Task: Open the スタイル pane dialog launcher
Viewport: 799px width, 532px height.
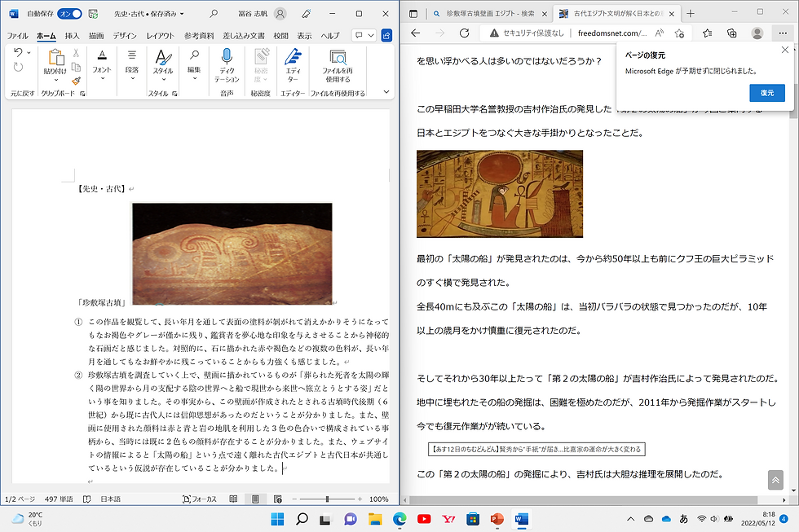Action: [x=174, y=94]
